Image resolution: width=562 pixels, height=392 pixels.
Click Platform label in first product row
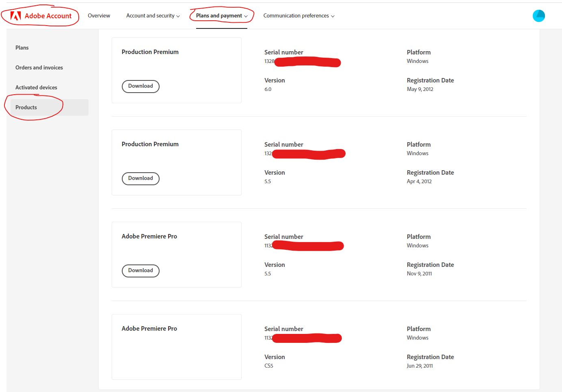[419, 52]
